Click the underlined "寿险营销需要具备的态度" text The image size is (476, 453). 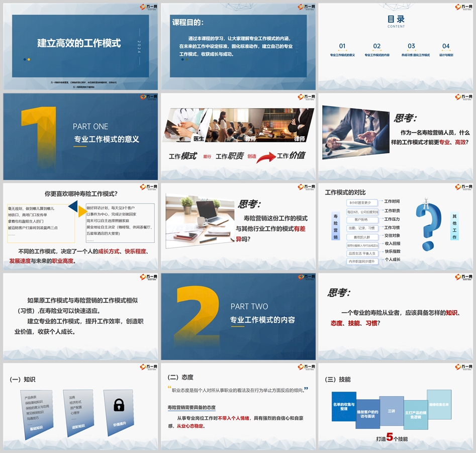192,407
